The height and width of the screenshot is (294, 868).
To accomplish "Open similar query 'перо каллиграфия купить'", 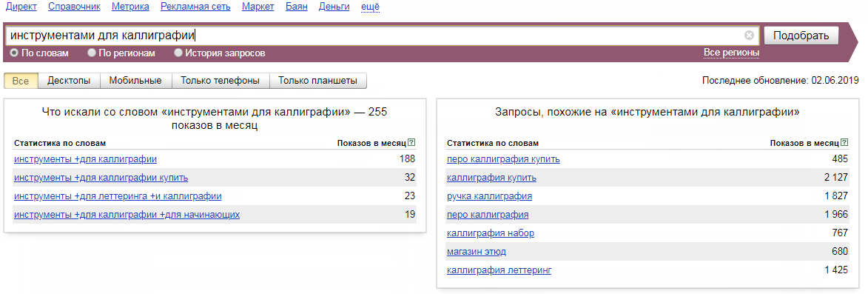I will point(503,159).
